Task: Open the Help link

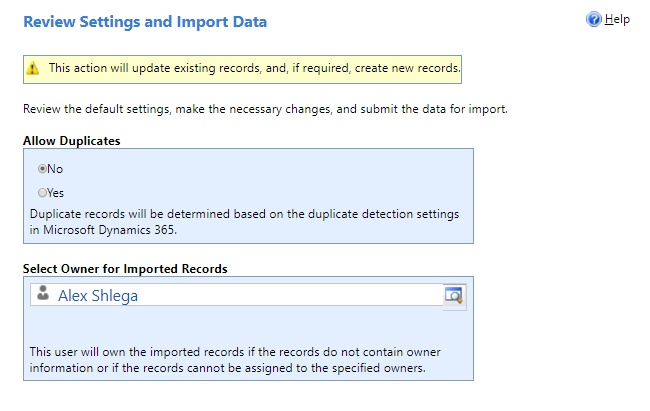Action: [x=617, y=19]
